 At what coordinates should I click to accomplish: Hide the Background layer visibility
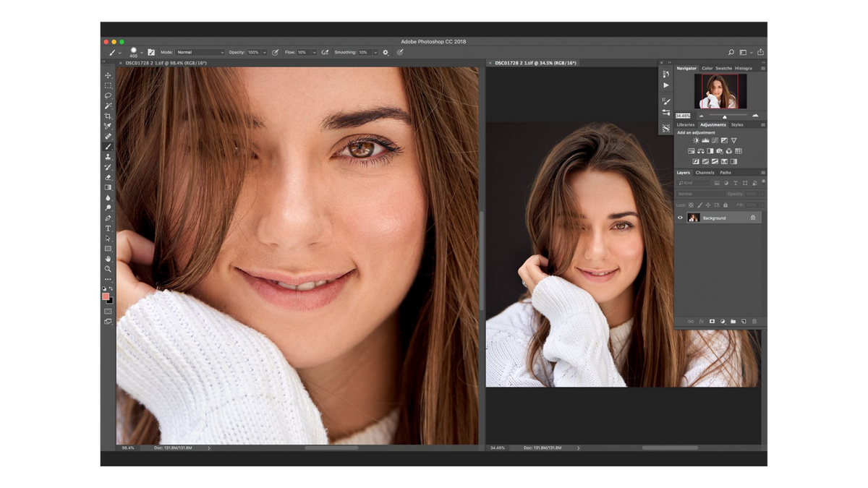679,218
